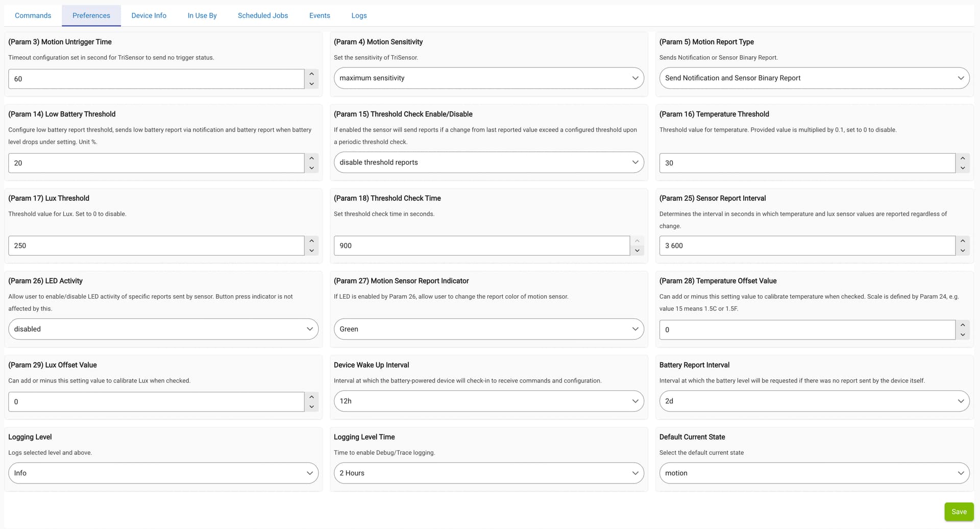Click 'Time to enable Debug/Trace logging.' text

pyautogui.click(x=384, y=453)
